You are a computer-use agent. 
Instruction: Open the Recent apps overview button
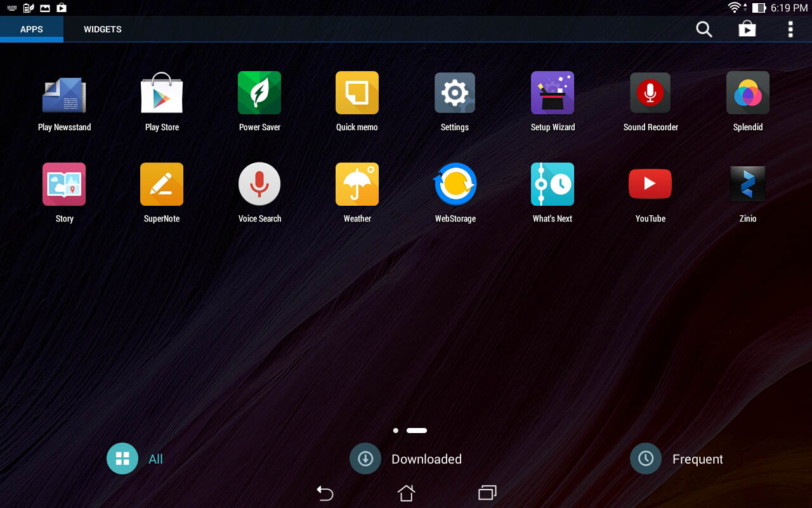pos(487,493)
